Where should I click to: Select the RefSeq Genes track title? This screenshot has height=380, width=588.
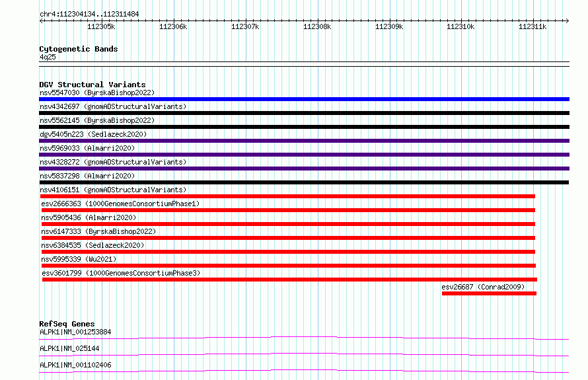click(x=67, y=324)
